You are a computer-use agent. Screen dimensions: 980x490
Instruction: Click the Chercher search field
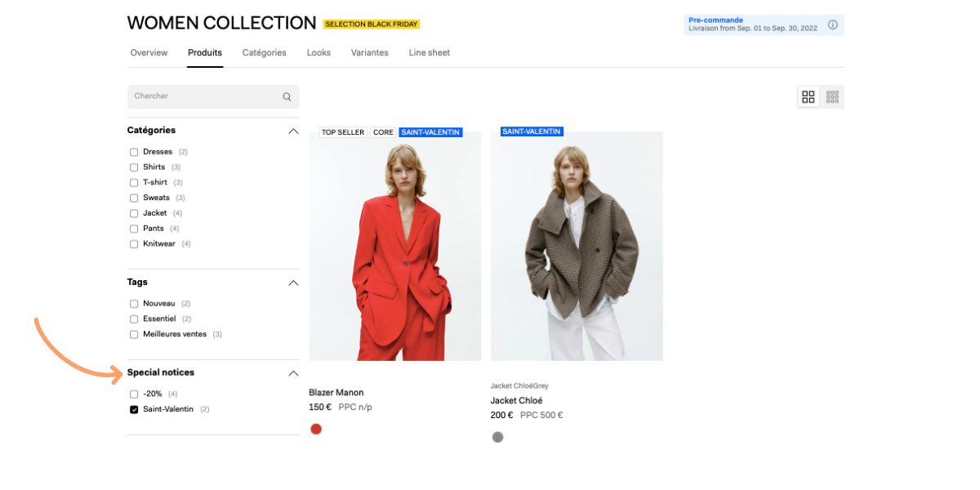pyautogui.click(x=204, y=96)
